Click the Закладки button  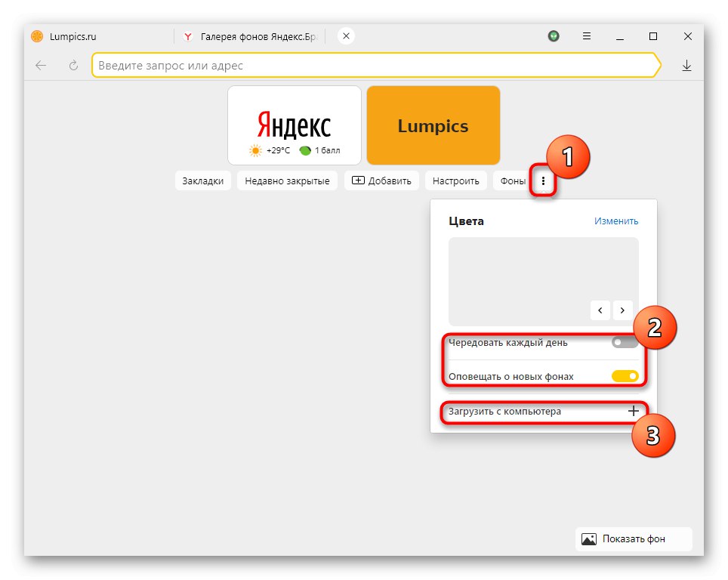coord(203,180)
